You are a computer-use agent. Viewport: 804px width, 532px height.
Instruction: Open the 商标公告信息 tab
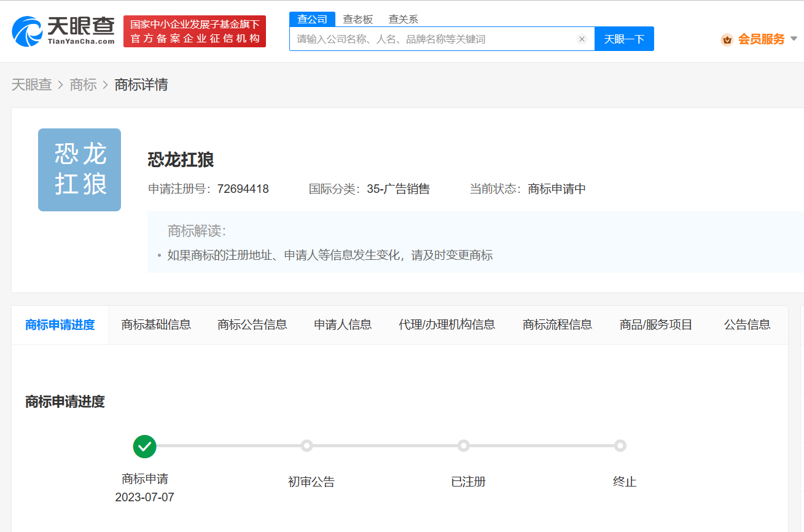pos(252,325)
